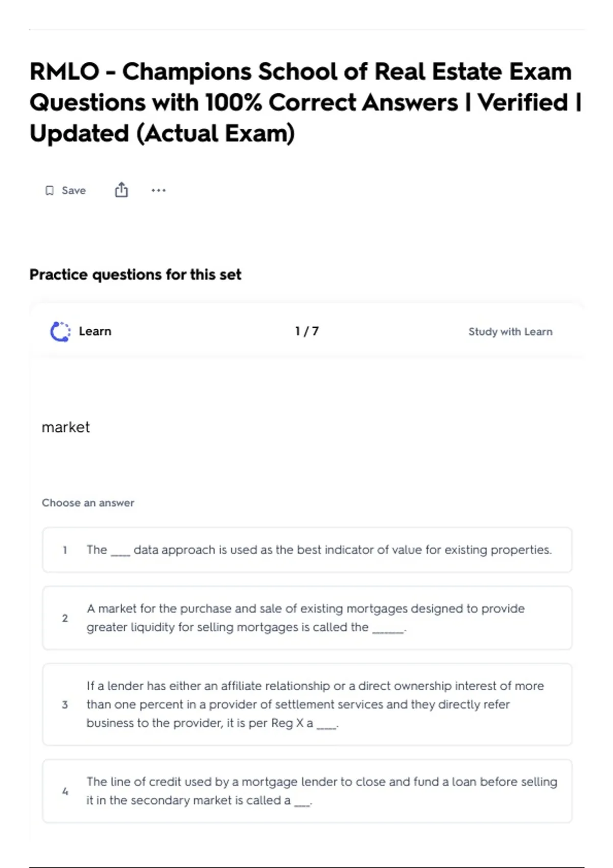Viewport: 613px width, 868px height.
Task: Choose answer 1 about data approach
Action: pos(307,550)
